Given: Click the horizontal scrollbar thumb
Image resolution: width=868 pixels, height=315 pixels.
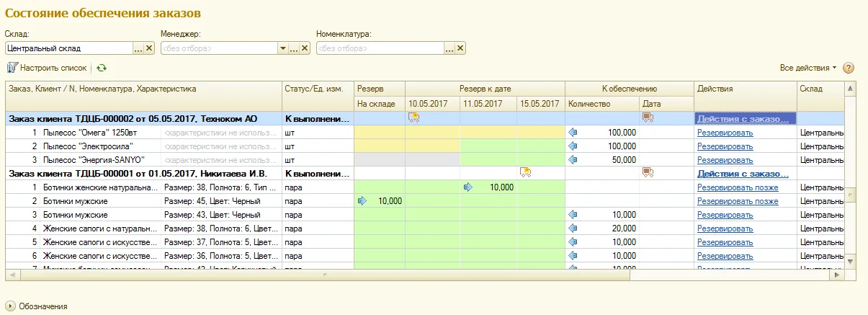Looking at the screenshot, I should [323, 275].
